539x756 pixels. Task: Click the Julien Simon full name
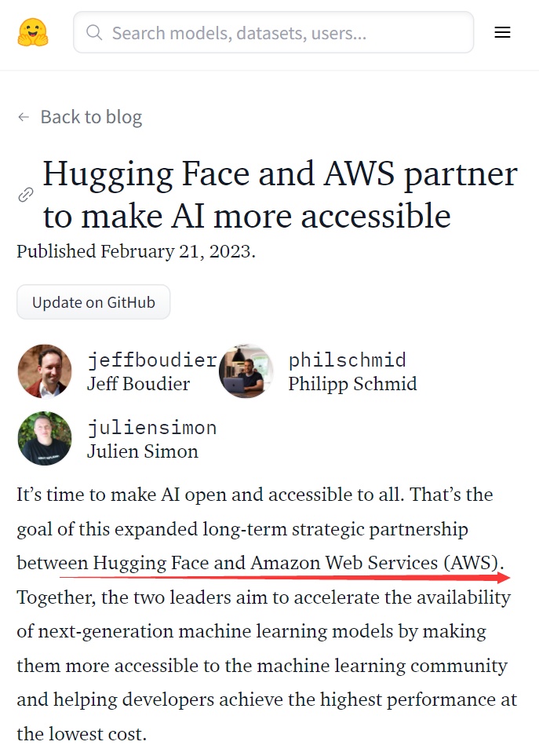(x=142, y=451)
